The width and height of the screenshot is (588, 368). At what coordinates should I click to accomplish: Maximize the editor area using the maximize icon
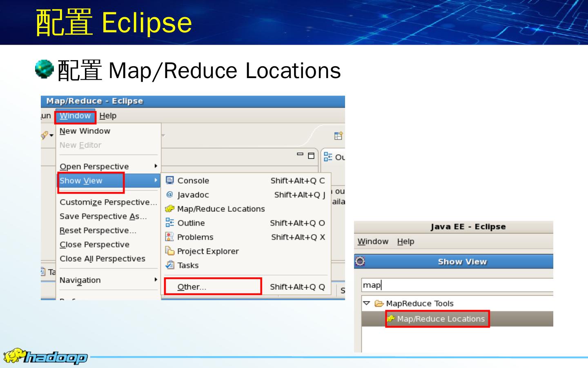pos(311,155)
